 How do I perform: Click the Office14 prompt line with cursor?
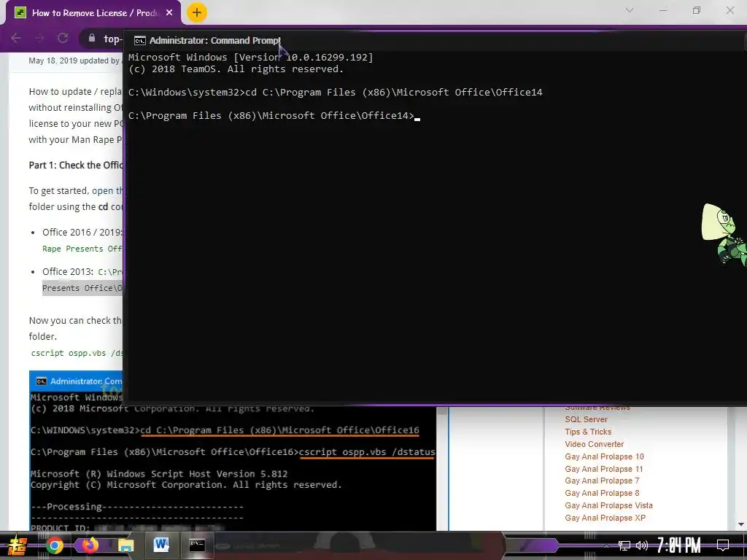(274, 116)
